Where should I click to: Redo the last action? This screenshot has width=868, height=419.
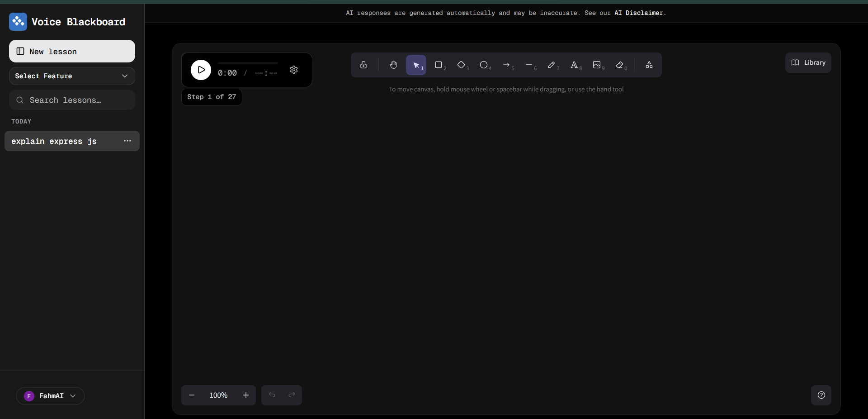(x=292, y=395)
